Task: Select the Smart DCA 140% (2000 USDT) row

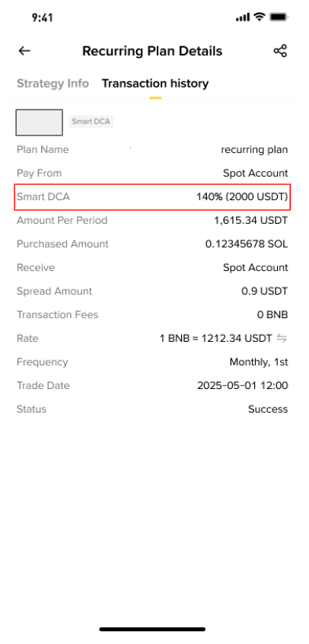Action: pyautogui.click(x=152, y=197)
